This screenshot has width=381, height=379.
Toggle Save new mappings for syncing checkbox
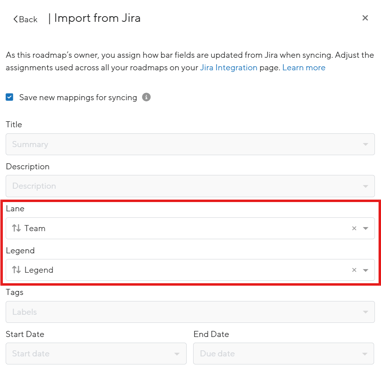[x=9, y=97]
